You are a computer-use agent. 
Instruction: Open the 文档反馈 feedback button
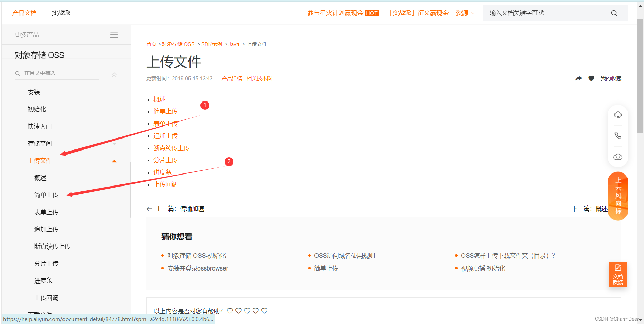(x=618, y=274)
